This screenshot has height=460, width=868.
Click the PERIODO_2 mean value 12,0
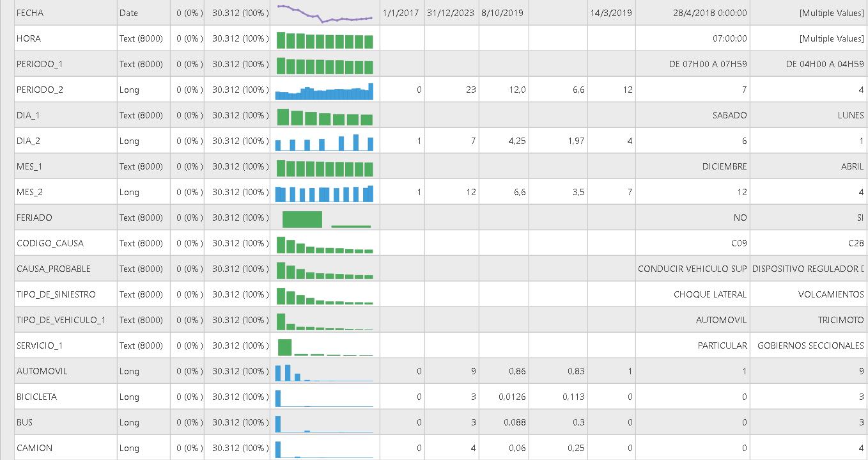tap(518, 90)
